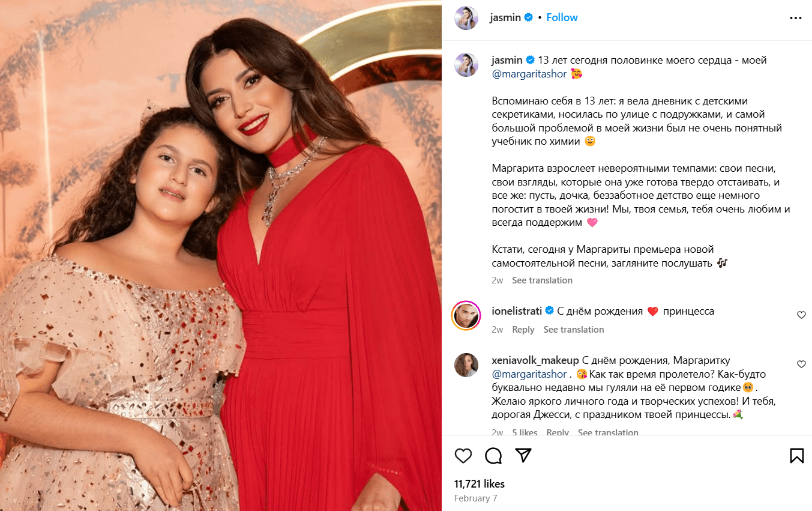Open jasmin's profile picture in the header
The width and height of the screenshot is (812, 511).
[466, 18]
